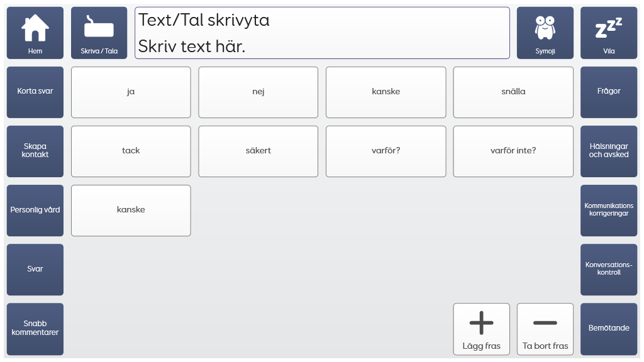Go to the Hem home screen
The image size is (644, 362).
35,33
